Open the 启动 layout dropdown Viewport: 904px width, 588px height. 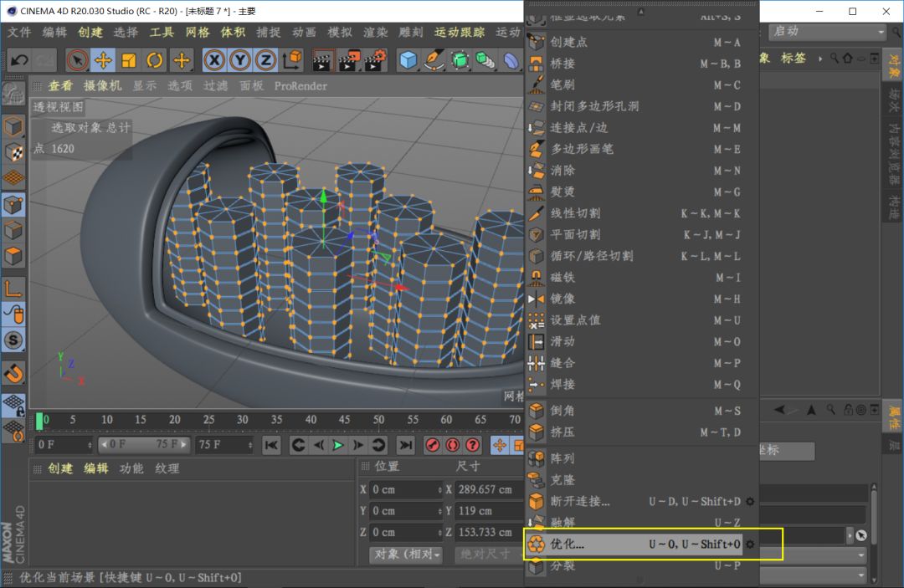[x=826, y=32]
